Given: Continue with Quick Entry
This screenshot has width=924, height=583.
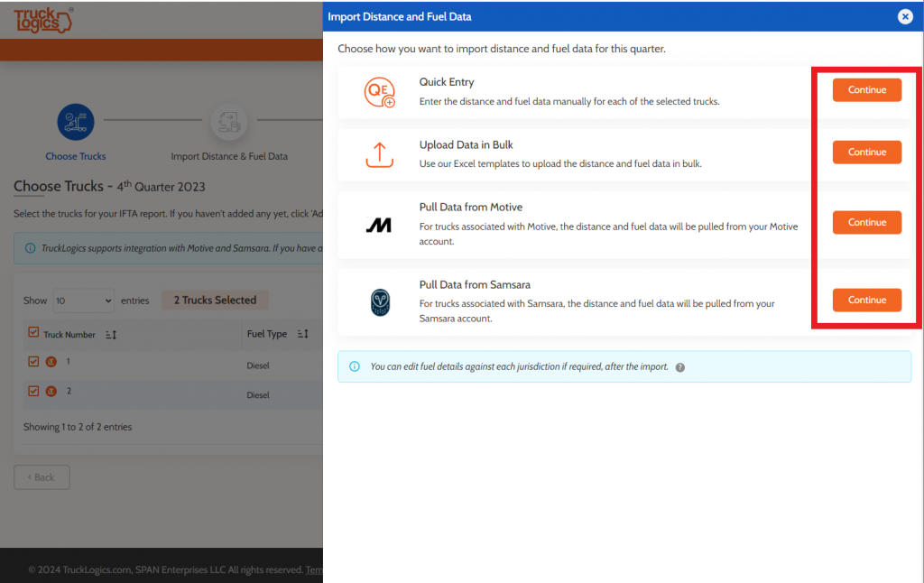Looking at the screenshot, I should click(867, 89).
